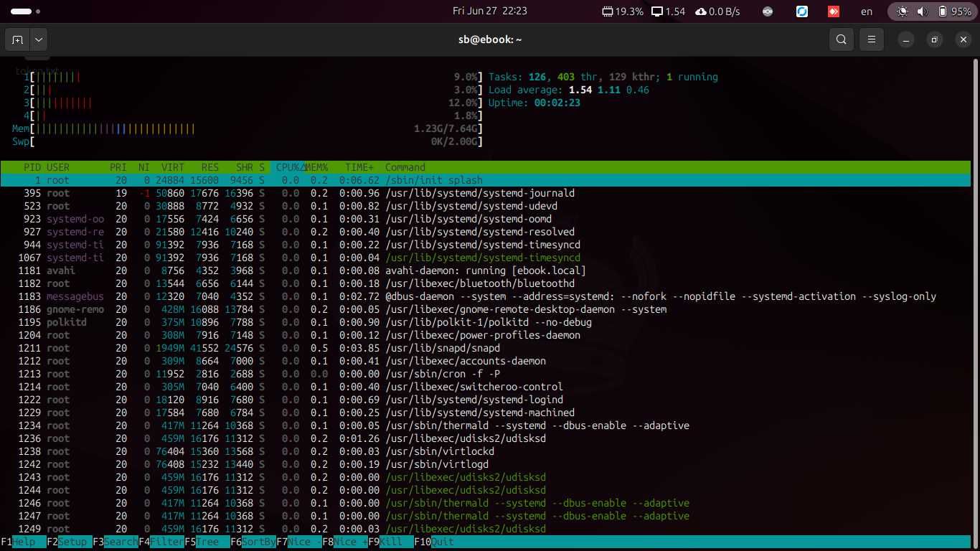Select the power-profiles-daemon row

click(486, 335)
